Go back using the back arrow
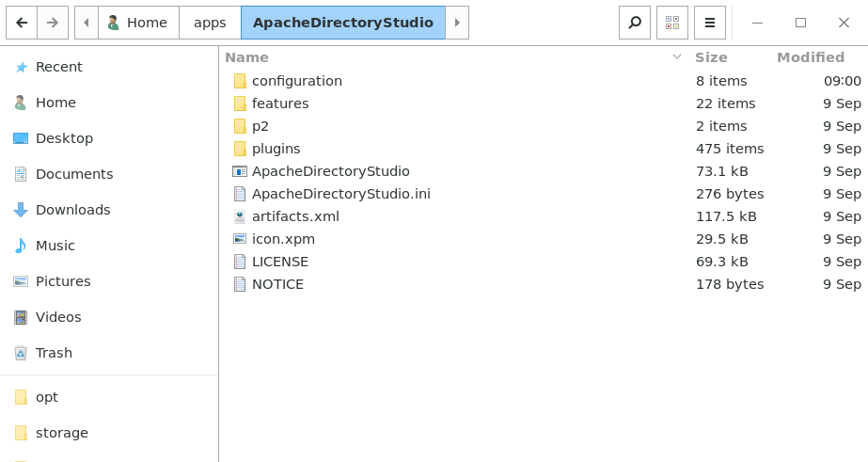Viewport: 868px width, 462px height. tap(22, 23)
